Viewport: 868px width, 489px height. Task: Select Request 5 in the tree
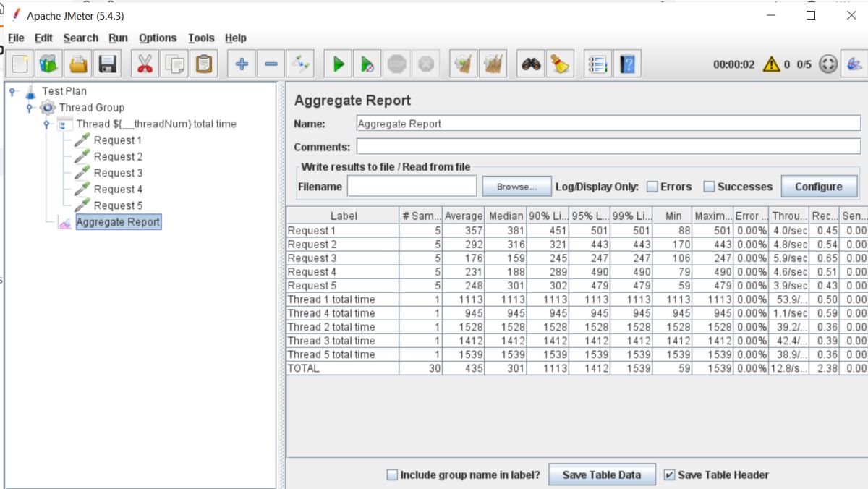[118, 206]
